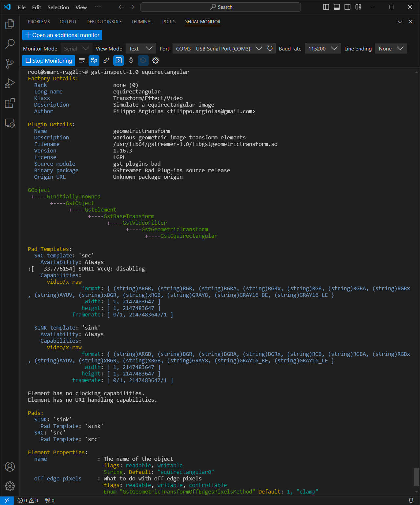This screenshot has width=420, height=505.
Task: Open the File menu
Action: (22, 7)
